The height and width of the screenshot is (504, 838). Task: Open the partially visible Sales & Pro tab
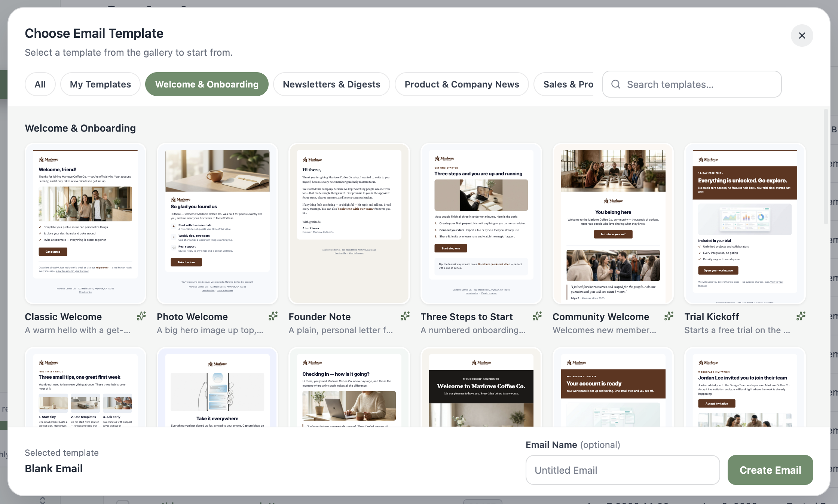tap(564, 84)
